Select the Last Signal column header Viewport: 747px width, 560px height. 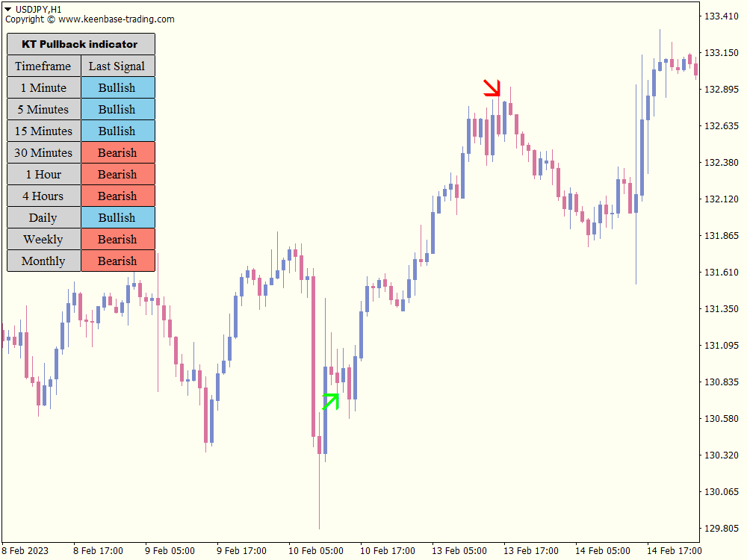pos(117,66)
